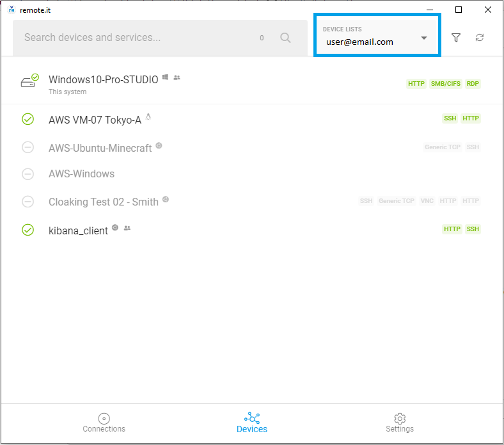Click the offline status icon for AWS-Ubuntu-Minecraft
This screenshot has height=445, width=504.
coord(28,147)
